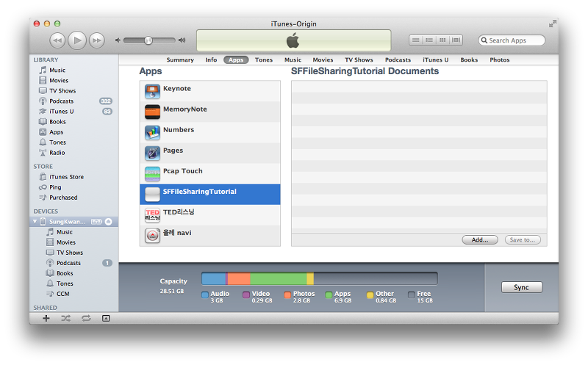Select Pcap Touch in the Apps list
The width and height of the screenshot is (588, 365).
210,173
